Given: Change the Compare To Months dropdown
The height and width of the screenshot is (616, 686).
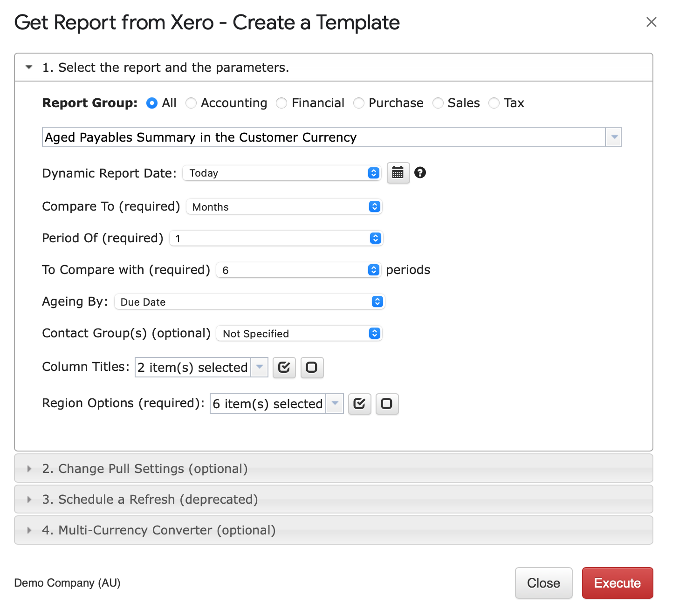Looking at the screenshot, I should coord(284,206).
